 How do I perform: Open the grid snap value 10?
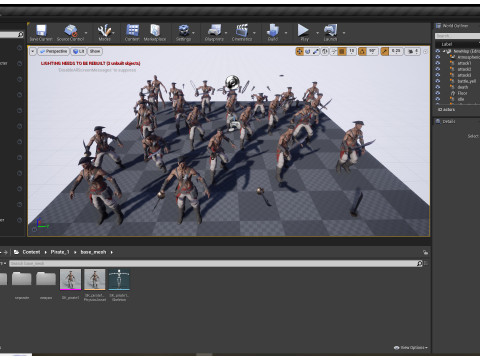pos(351,51)
